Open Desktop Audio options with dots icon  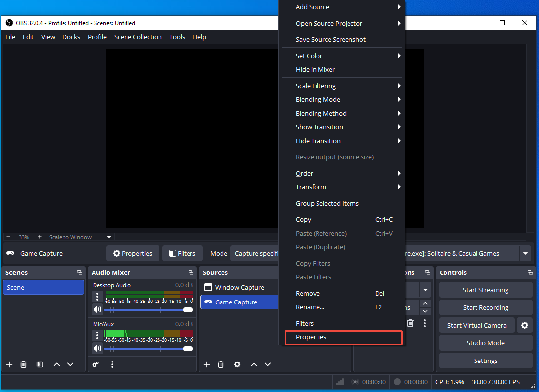coord(97,297)
